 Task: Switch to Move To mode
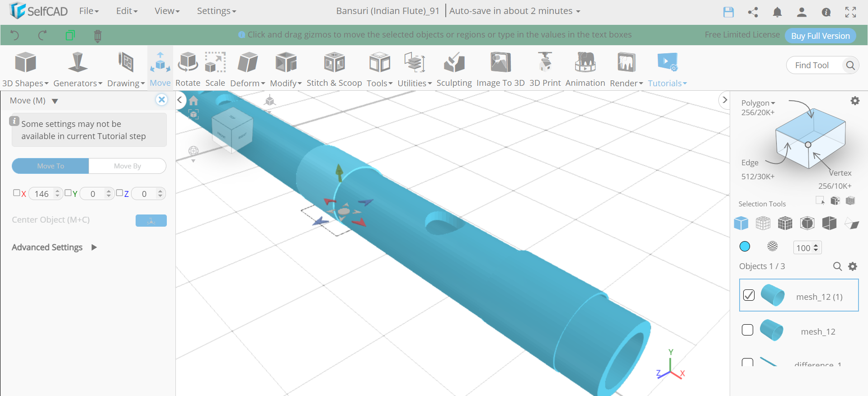[x=50, y=166]
